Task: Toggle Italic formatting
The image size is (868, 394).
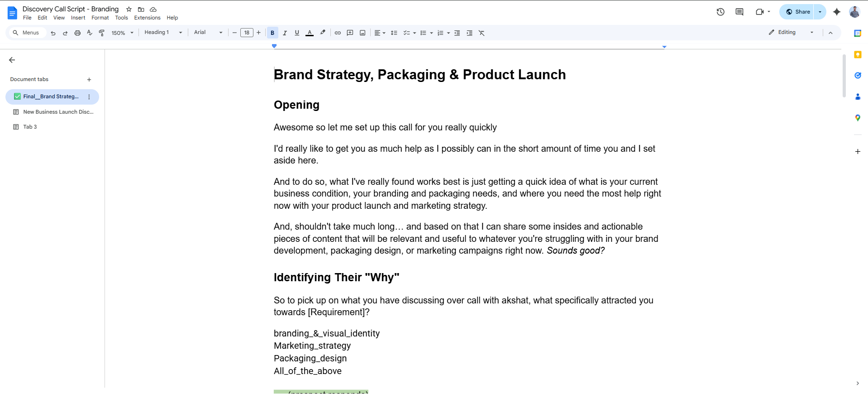Action: 285,33
